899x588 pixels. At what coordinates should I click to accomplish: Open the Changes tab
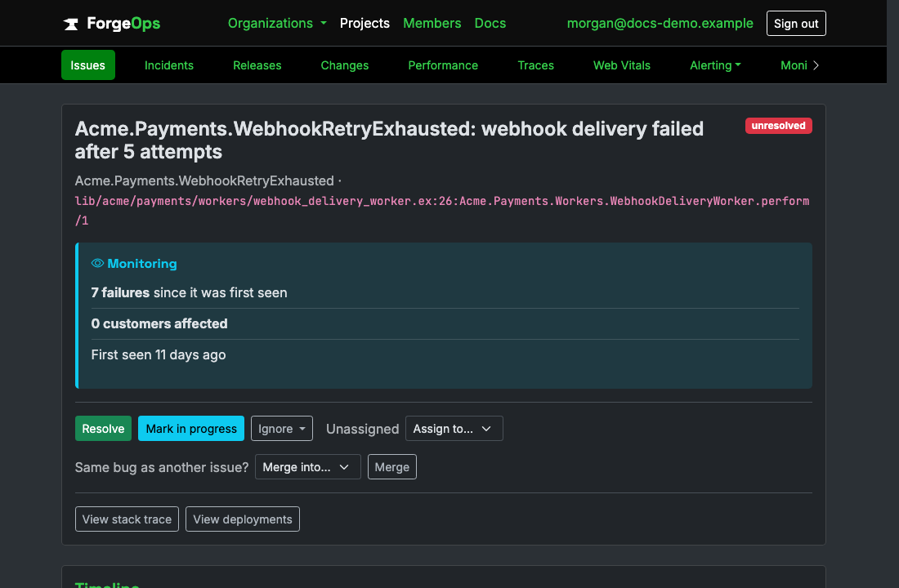tap(345, 65)
